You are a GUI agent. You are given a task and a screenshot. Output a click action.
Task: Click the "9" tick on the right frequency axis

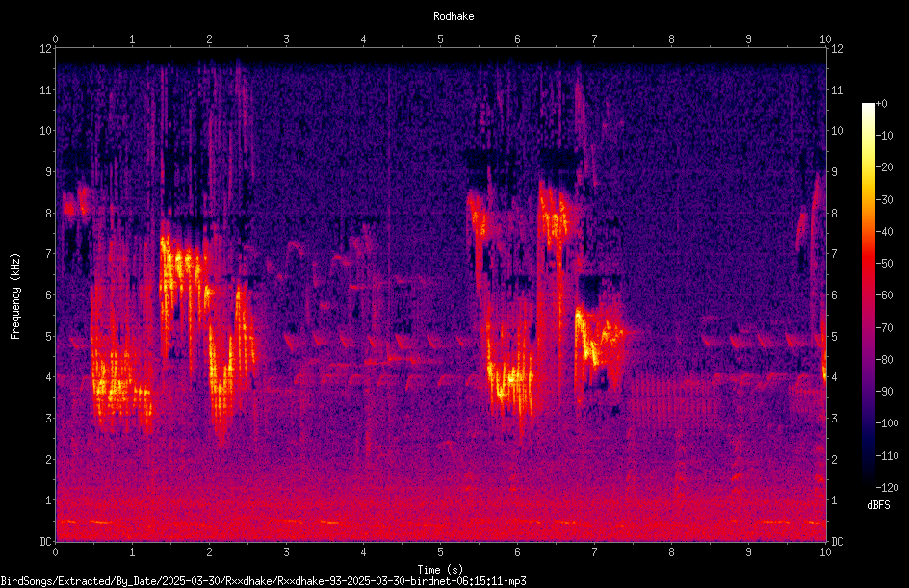pos(834,172)
